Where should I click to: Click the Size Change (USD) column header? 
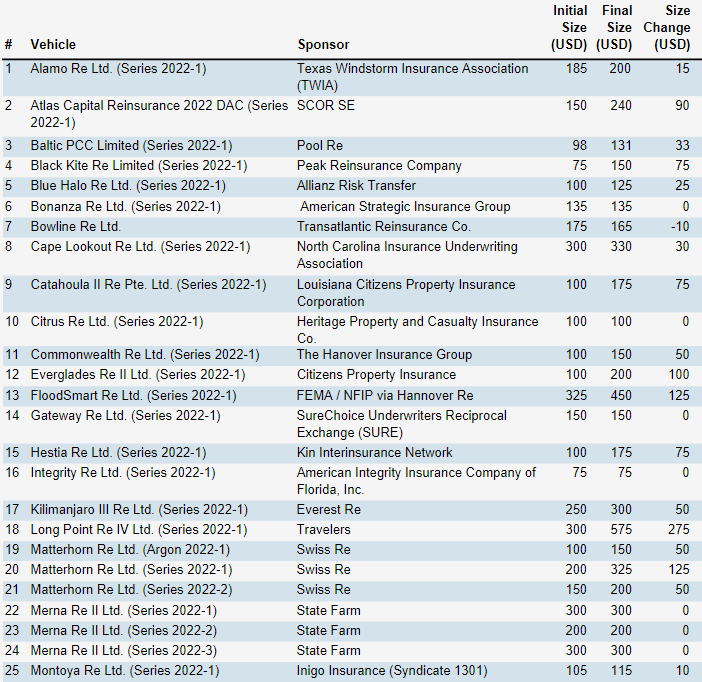[x=667, y=27]
